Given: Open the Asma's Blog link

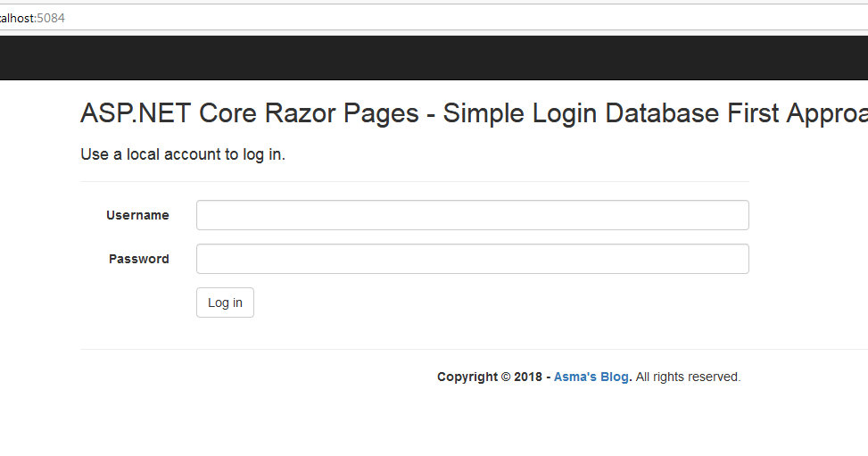Looking at the screenshot, I should (591, 377).
